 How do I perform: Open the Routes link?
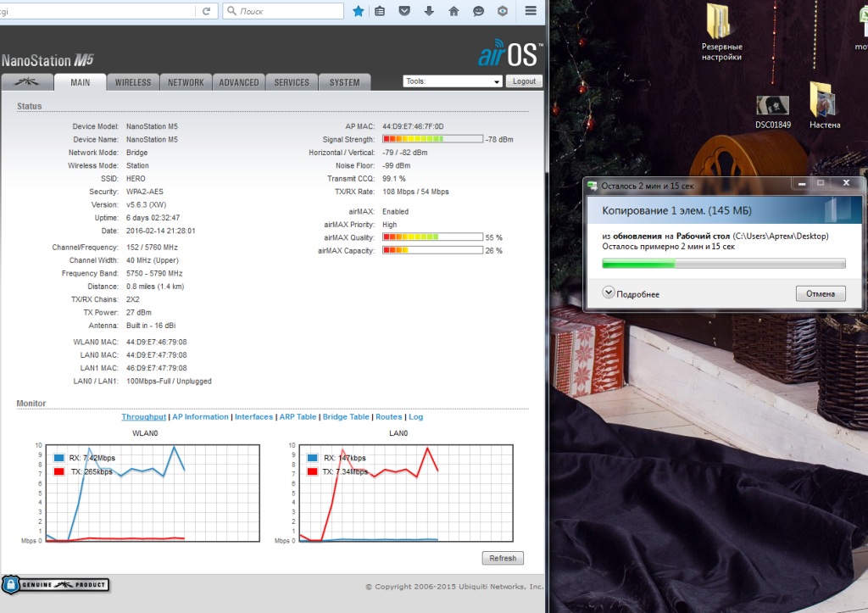[388, 417]
